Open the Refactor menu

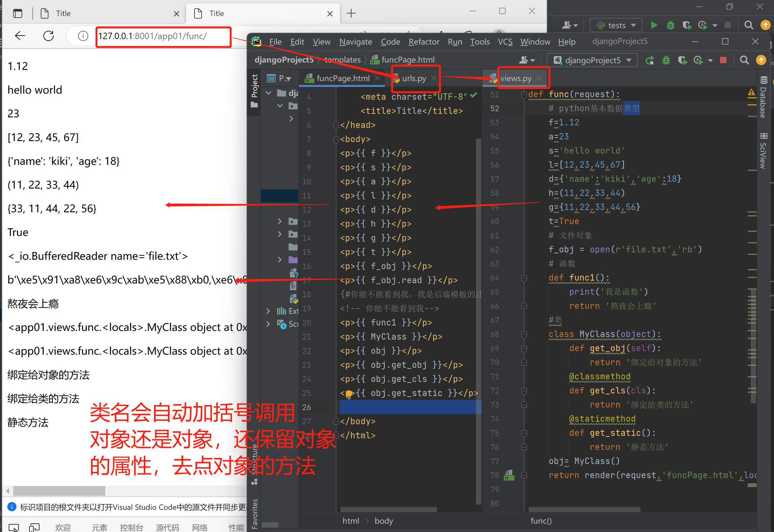pyautogui.click(x=424, y=42)
